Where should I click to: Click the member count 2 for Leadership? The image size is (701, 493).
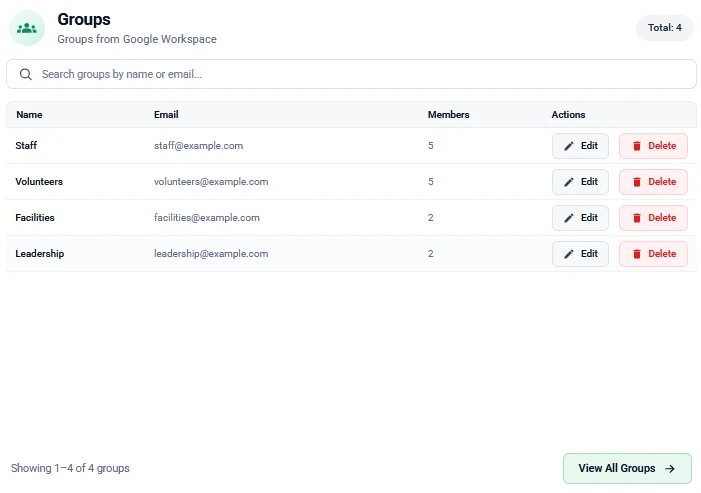[431, 254]
